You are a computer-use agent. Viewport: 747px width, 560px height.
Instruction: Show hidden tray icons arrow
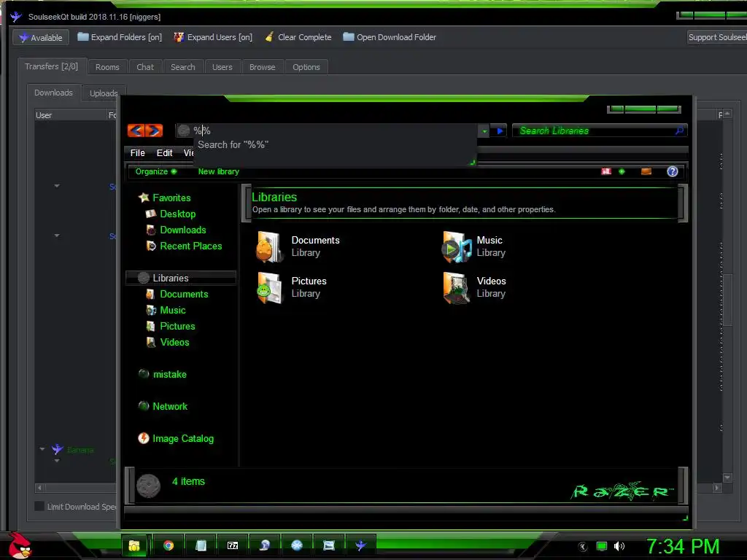583,547
